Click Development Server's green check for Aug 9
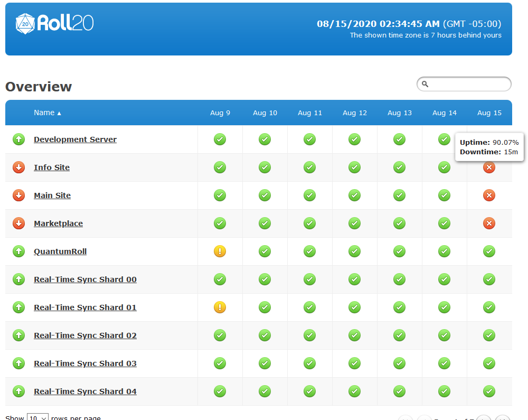The height and width of the screenshot is (420, 528). 220,139
